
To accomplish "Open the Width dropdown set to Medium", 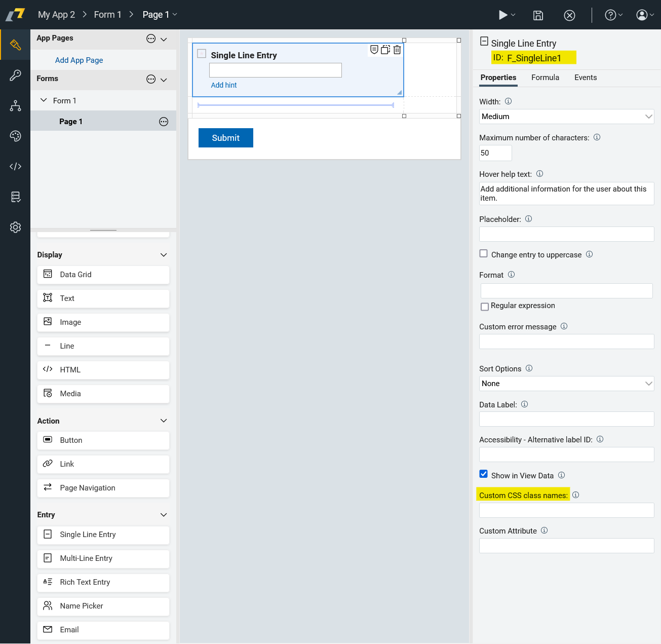I will coord(566,117).
